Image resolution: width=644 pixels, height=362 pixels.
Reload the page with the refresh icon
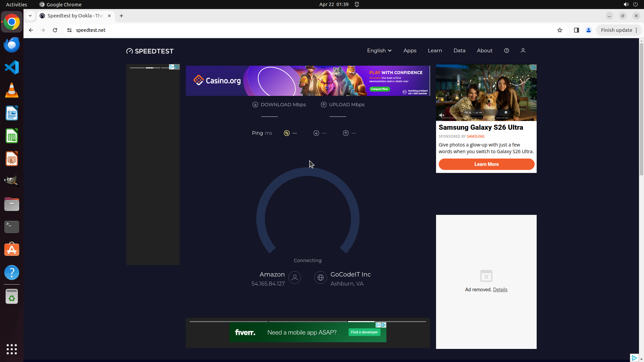[55, 30]
